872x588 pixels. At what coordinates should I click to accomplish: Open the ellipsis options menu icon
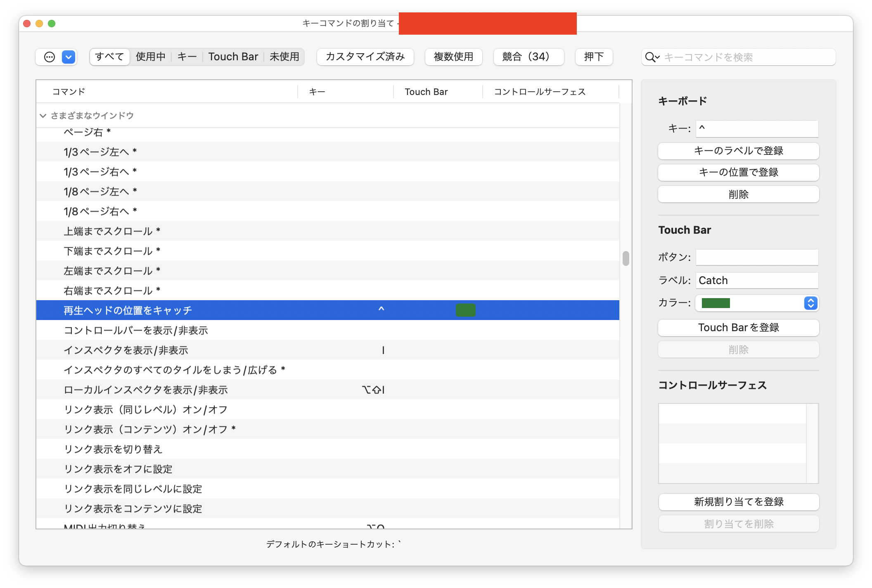click(50, 57)
